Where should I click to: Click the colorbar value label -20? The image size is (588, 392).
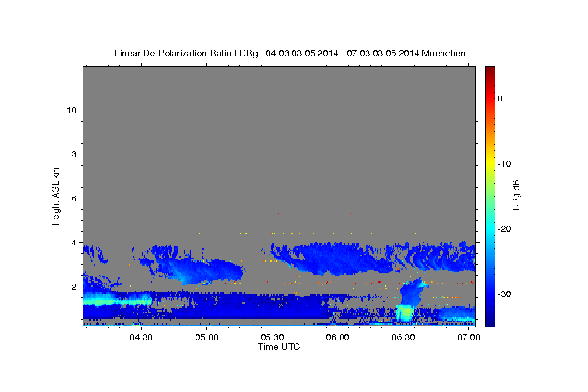pos(504,229)
